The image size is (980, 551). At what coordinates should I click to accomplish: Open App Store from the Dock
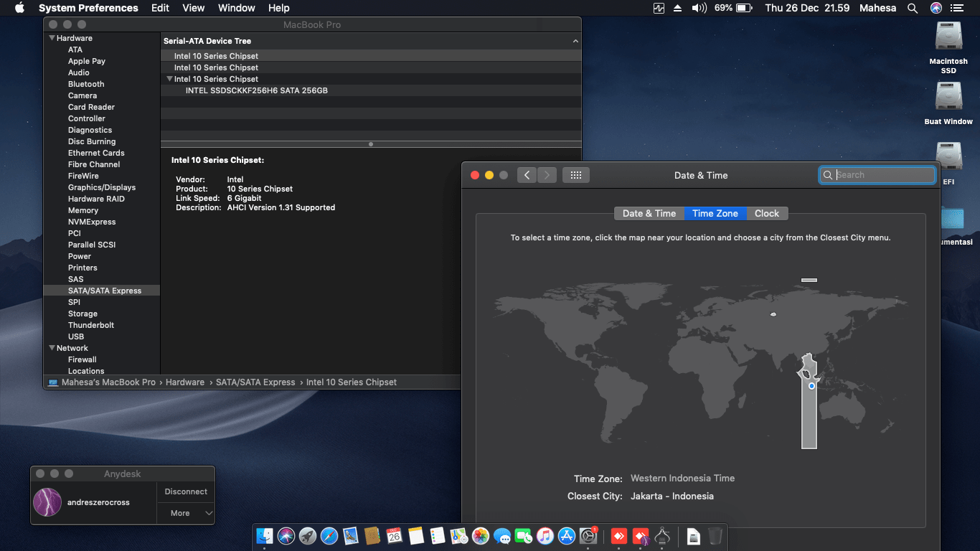point(567,536)
